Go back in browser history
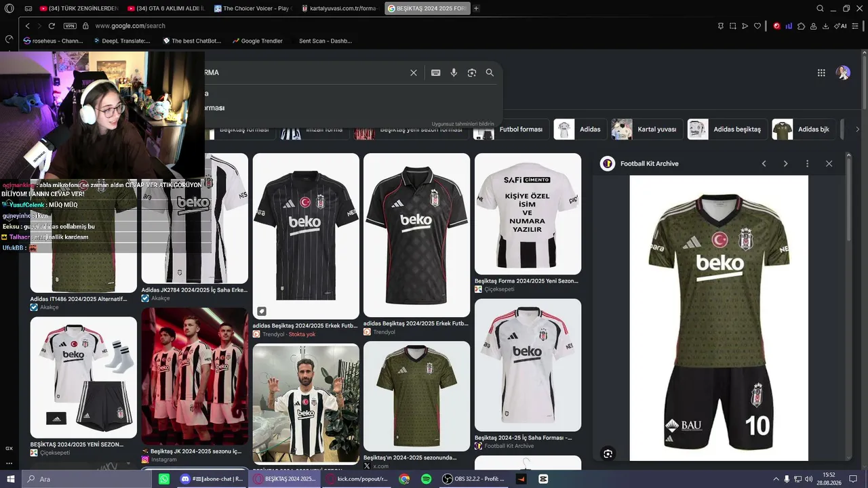 (28, 26)
